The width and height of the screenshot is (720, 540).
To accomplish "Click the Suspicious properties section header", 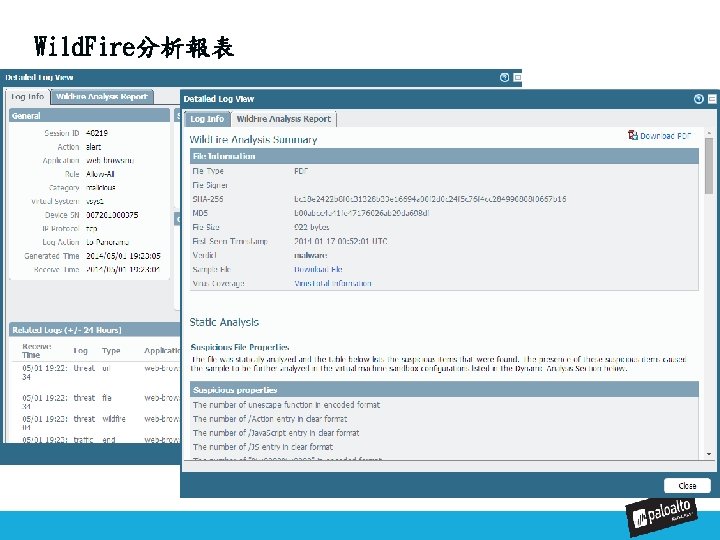I will [x=444, y=390].
